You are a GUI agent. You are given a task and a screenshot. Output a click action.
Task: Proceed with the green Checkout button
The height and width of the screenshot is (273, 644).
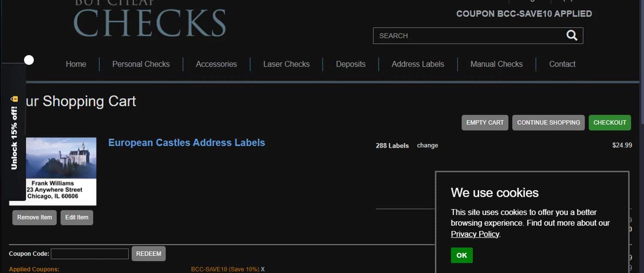point(610,123)
